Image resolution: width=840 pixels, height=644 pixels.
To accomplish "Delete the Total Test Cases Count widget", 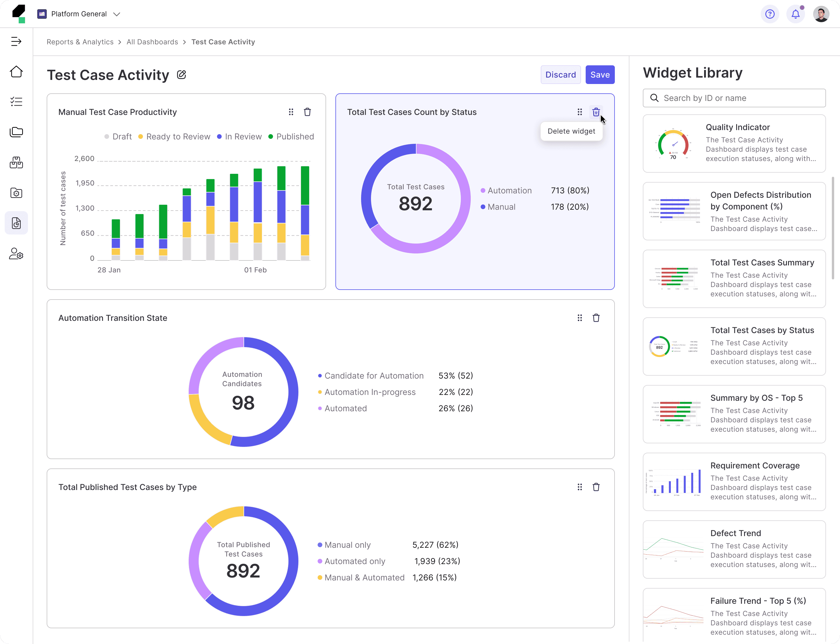I will point(596,112).
